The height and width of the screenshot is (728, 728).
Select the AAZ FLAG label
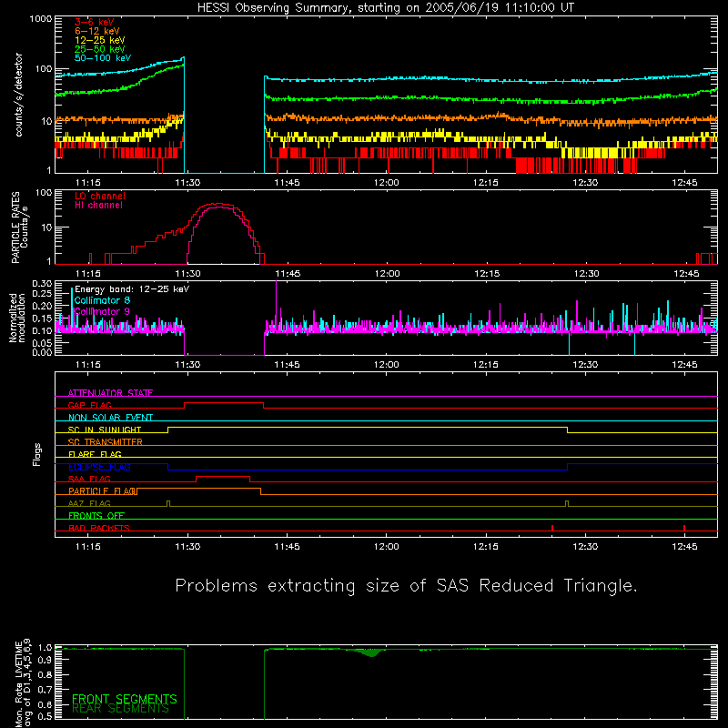(x=89, y=503)
